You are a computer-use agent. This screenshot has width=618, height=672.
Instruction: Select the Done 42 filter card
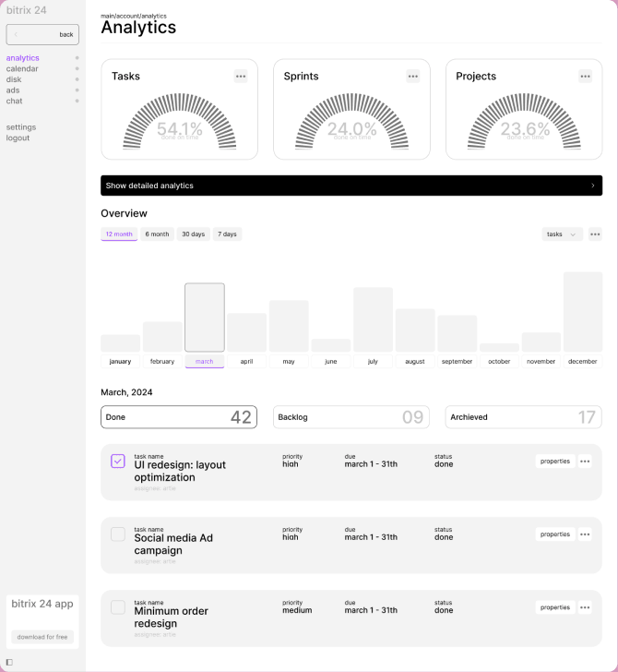[x=179, y=417]
